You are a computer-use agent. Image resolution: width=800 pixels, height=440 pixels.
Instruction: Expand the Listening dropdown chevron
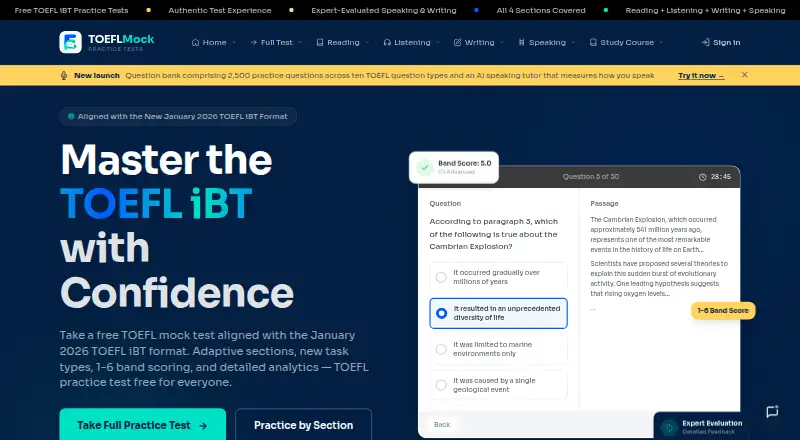pos(438,42)
